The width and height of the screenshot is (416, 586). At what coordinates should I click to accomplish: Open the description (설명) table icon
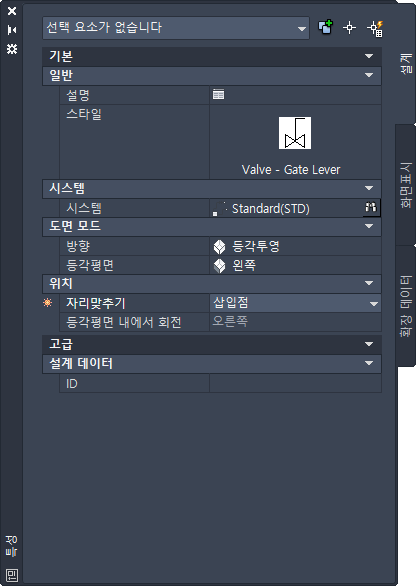coord(218,94)
